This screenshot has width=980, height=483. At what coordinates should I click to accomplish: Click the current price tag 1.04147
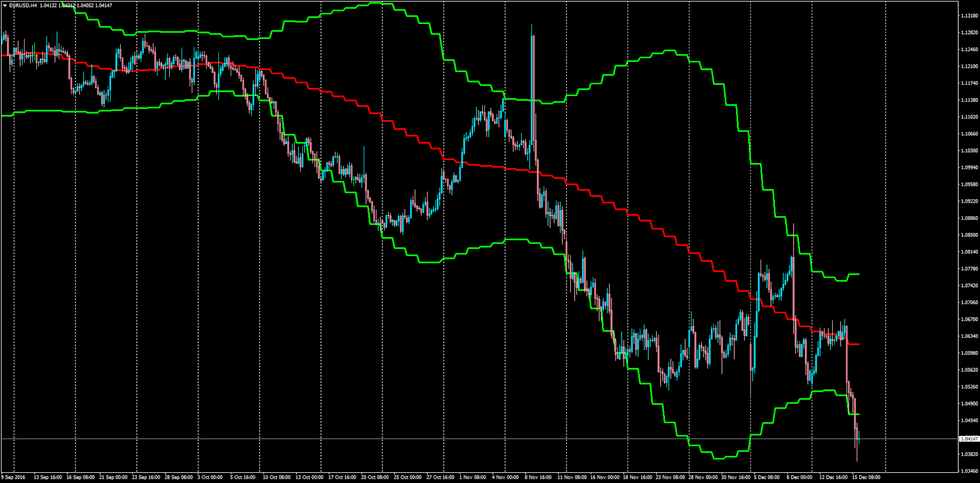click(969, 439)
